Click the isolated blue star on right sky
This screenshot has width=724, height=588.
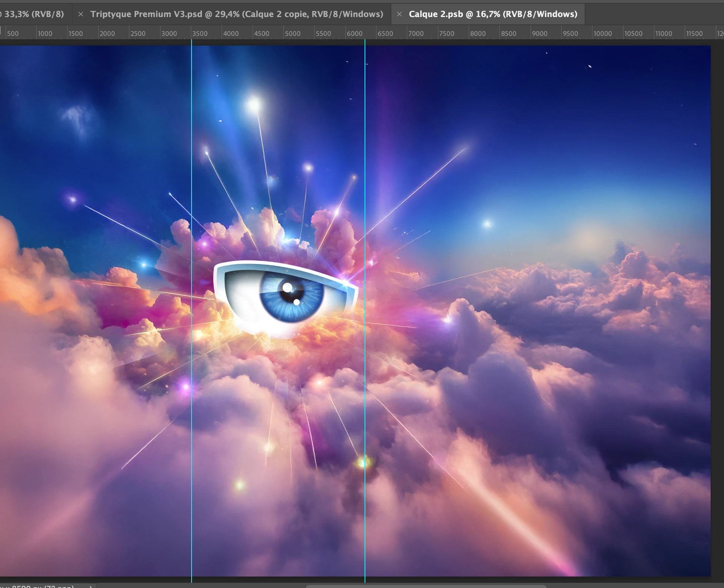tap(487, 224)
